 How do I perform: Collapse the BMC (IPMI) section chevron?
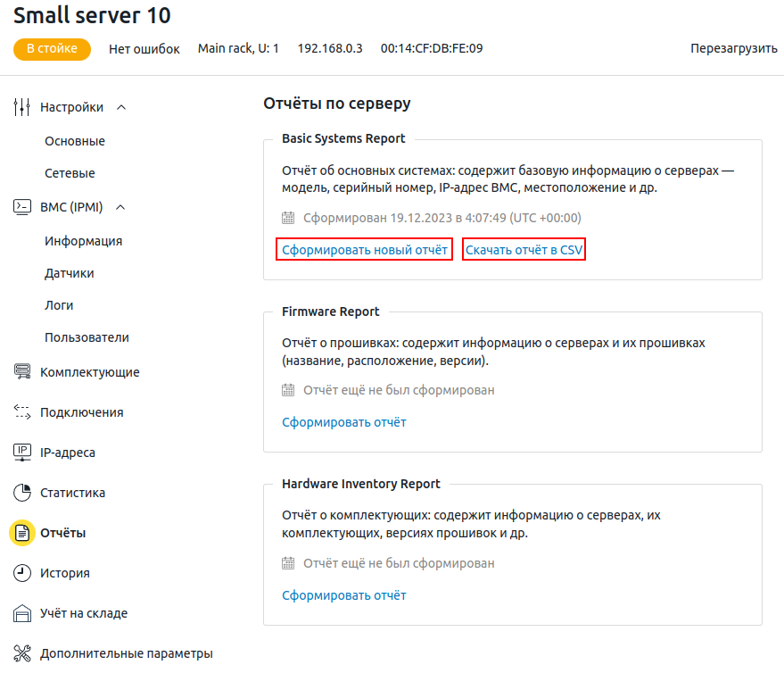120,207
